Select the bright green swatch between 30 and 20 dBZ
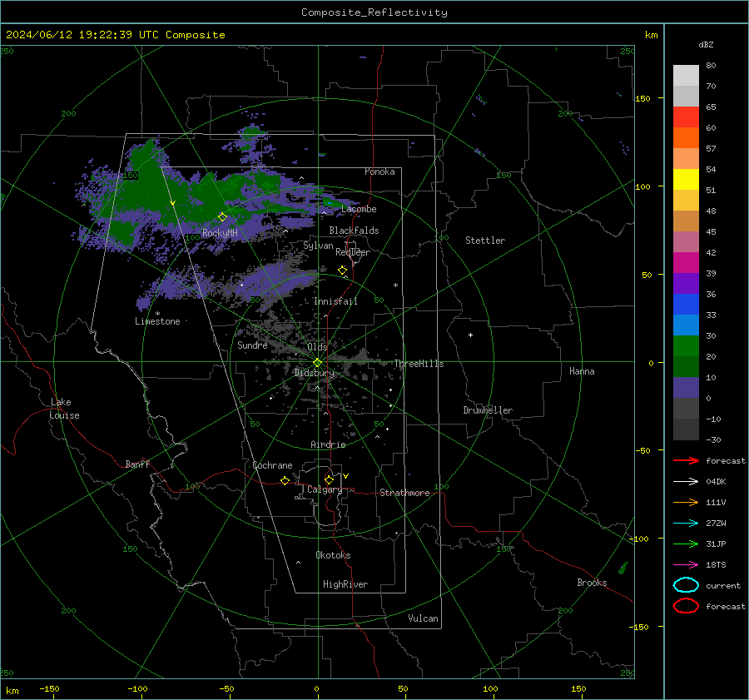 [x=686, y=345]
